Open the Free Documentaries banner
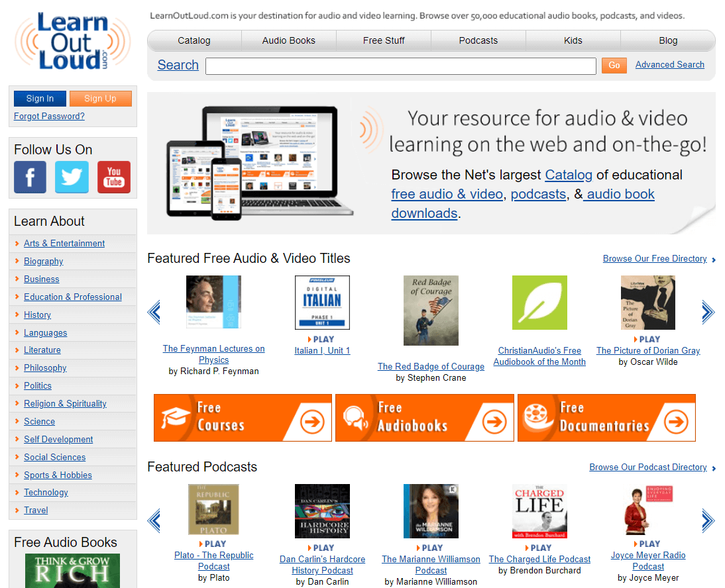Screen dimensions: 725x588 point(606,418)
